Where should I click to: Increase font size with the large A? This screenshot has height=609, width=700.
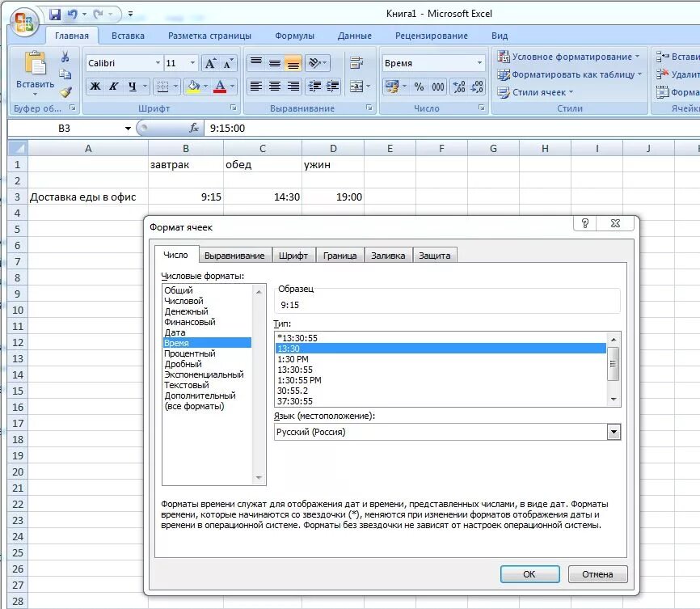pos(210,63)
